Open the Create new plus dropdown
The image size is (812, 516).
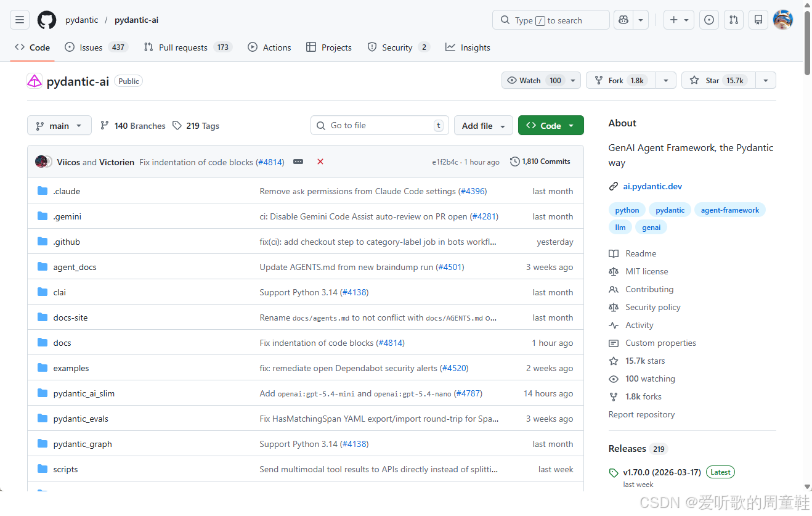point(679,20)
